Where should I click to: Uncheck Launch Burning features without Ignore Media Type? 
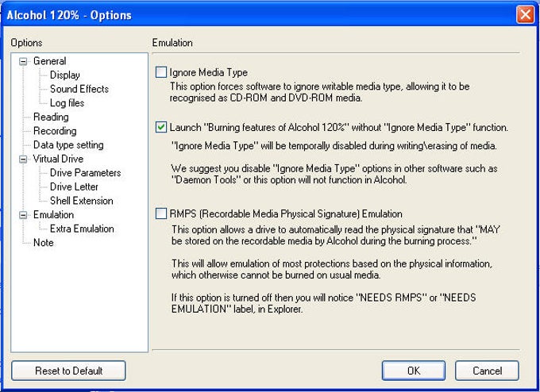point(161,127)
